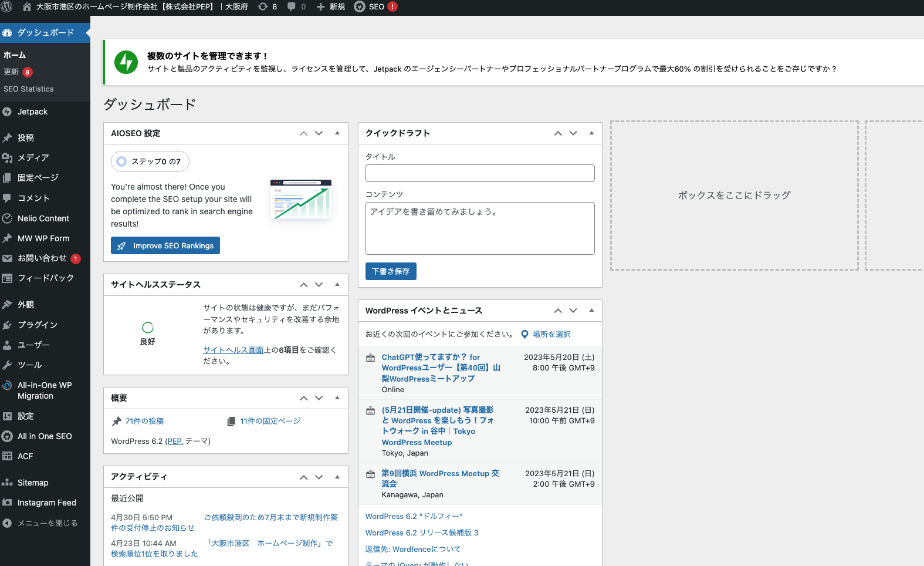Click the 新規 plus icon in admin bar
This screenshot has width=924, height=566.
pyautogui.click(x=320, y=7)
